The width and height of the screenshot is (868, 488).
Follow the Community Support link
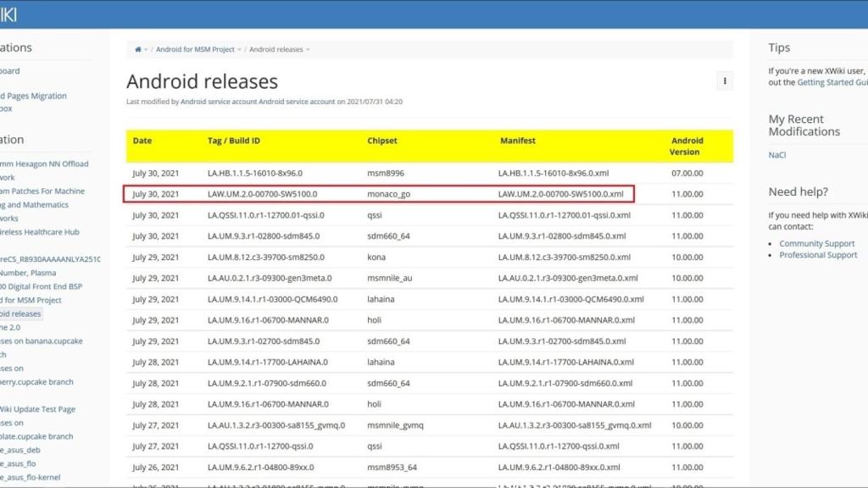[x=816, y=244]
